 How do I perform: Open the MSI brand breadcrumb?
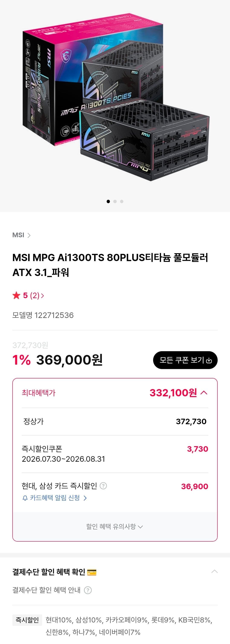(x=18, y=235)
